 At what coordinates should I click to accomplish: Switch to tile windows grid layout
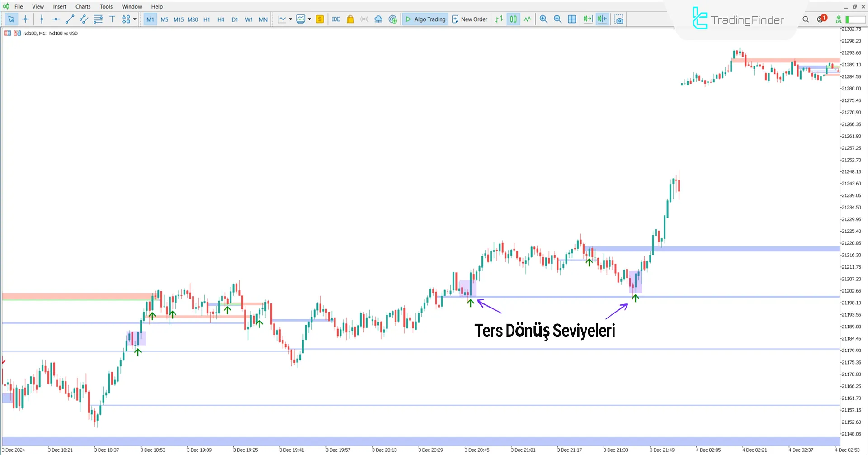click(572, 19)
